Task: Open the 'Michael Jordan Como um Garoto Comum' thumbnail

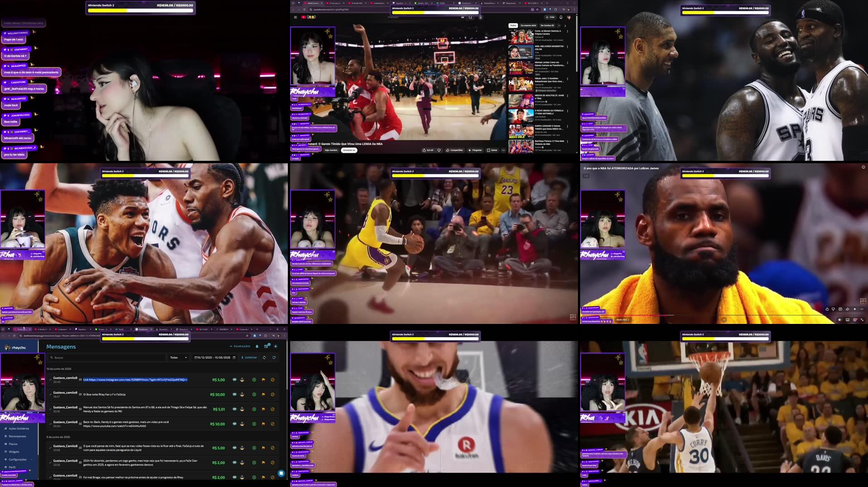Action: [x=520, y=68]
